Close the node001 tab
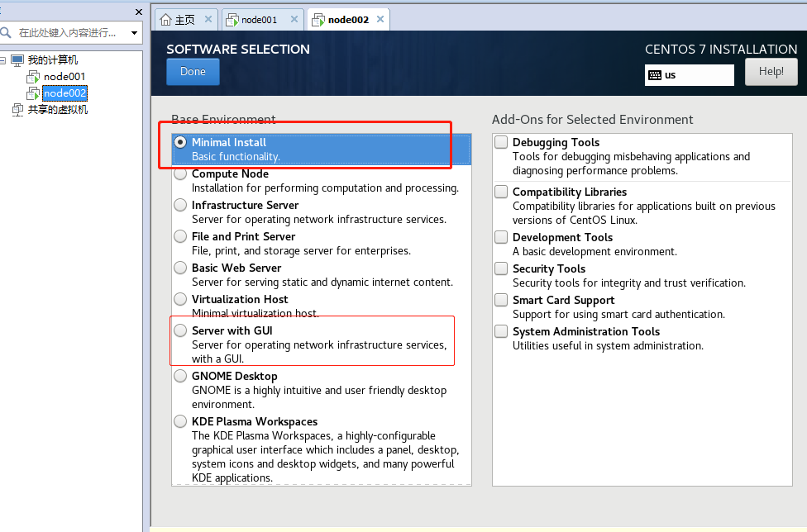807x532 pixels. tap(293, 19)
